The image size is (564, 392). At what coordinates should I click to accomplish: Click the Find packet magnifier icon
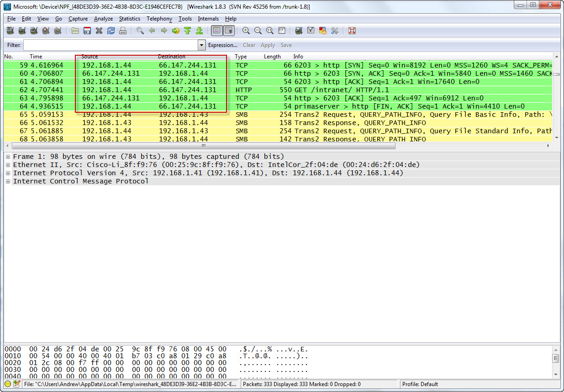coord(140,31)
